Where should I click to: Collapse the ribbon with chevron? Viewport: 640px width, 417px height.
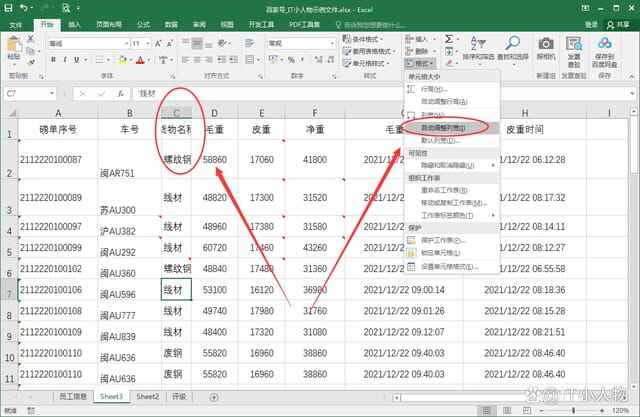pos(631,76)
